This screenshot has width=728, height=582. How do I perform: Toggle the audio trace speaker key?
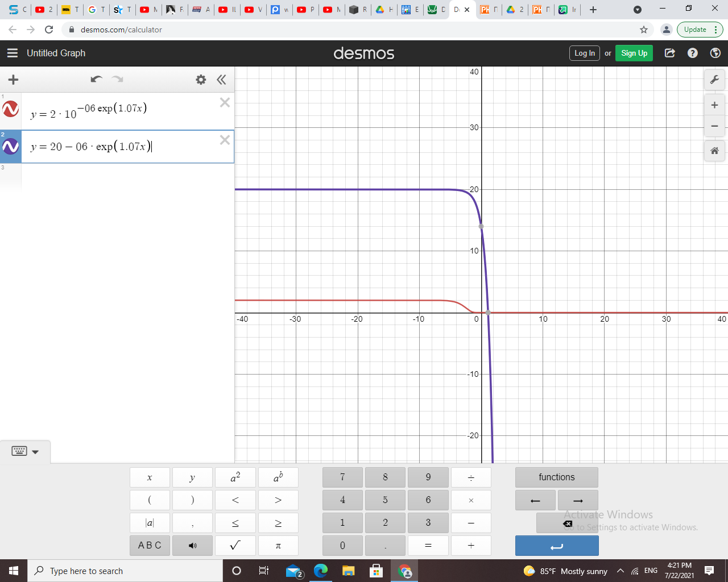(192, 546)
